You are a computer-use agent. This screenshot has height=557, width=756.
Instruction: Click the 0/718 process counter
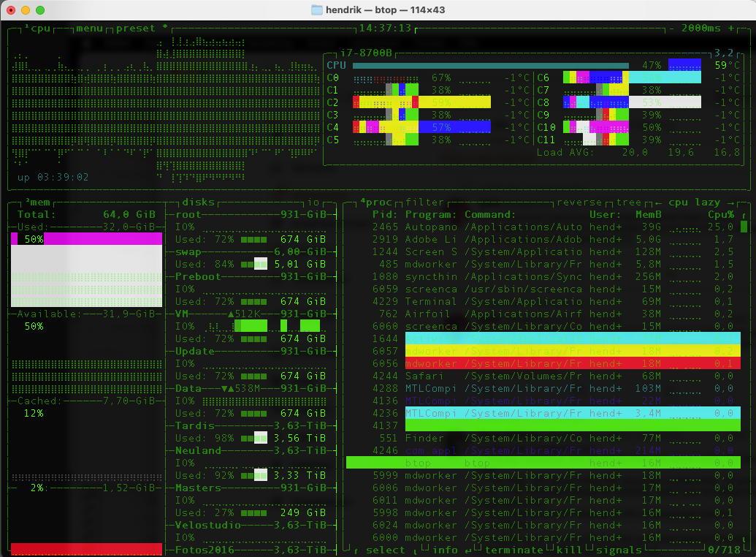(x=724, y=550)
